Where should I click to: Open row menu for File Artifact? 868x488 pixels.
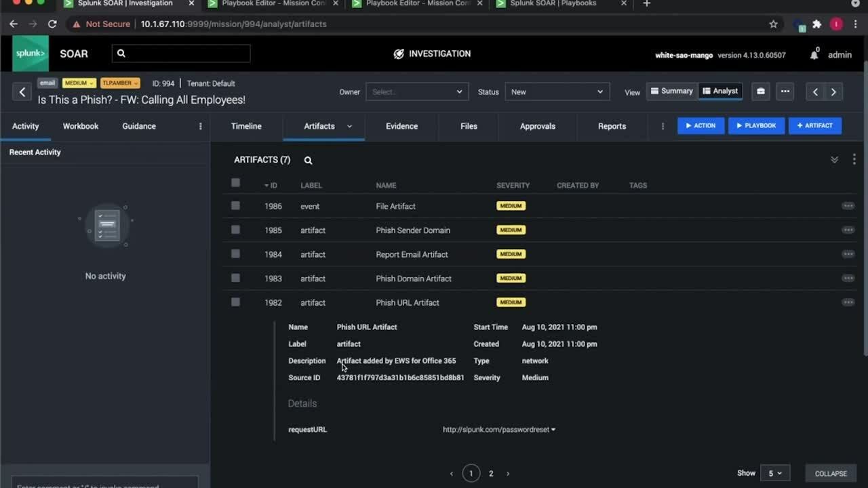pyautogui.click(x=848, y=206)
